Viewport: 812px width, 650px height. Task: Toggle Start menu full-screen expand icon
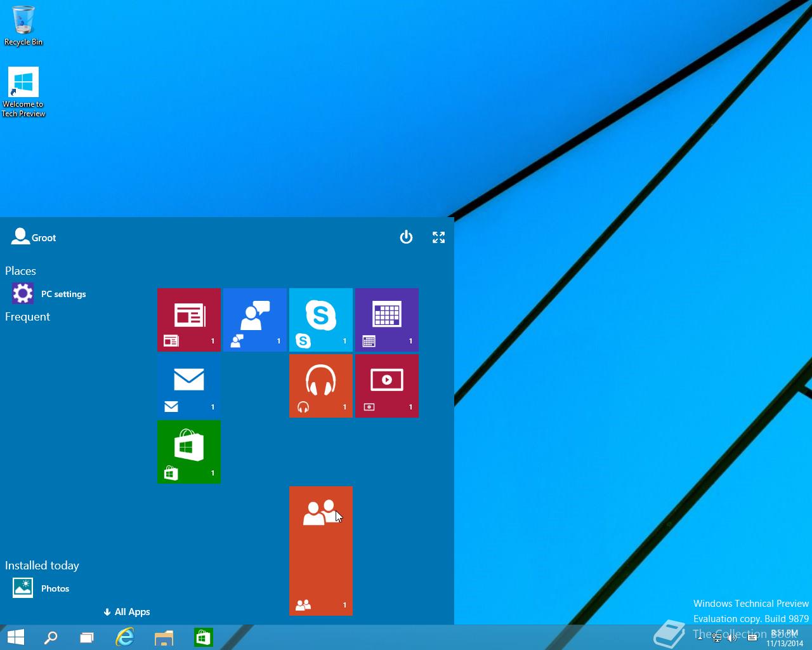click(438, 237)
